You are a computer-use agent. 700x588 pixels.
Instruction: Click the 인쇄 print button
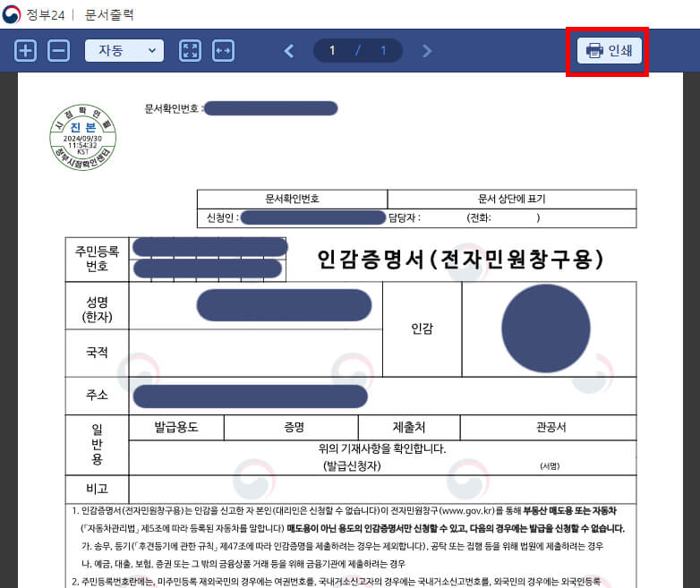coord(609,50)
